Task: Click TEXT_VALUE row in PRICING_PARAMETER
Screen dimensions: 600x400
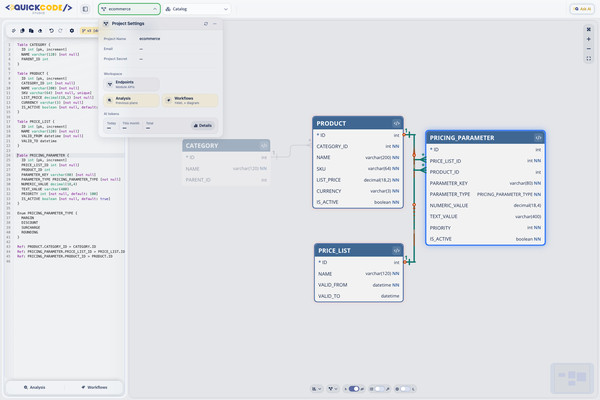Action: (x=485, y=217)
